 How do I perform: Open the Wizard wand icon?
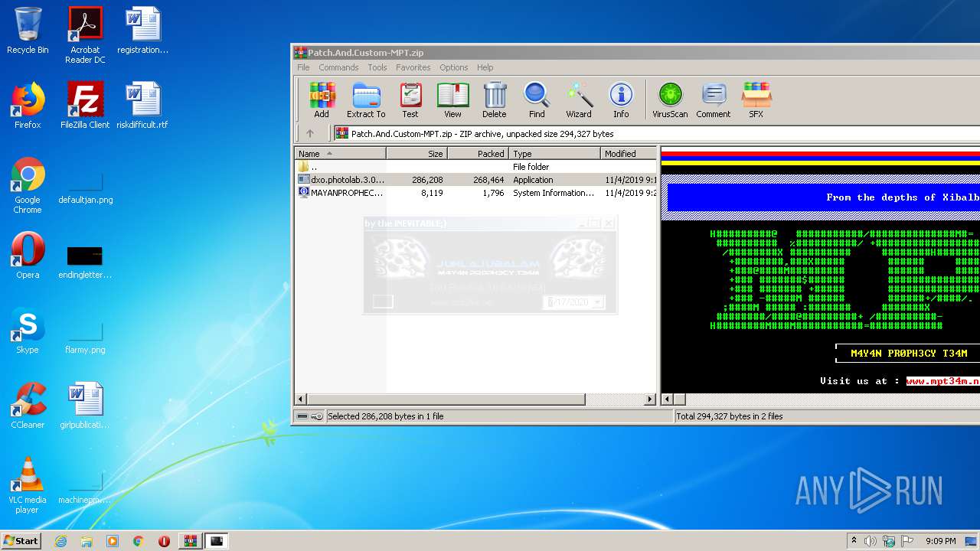tap(579, 100)
